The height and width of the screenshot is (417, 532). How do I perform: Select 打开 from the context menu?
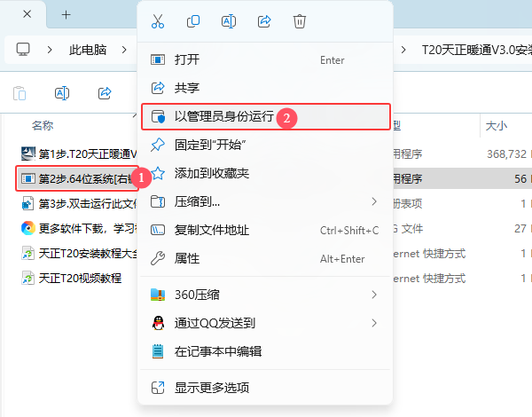(265, 59)
